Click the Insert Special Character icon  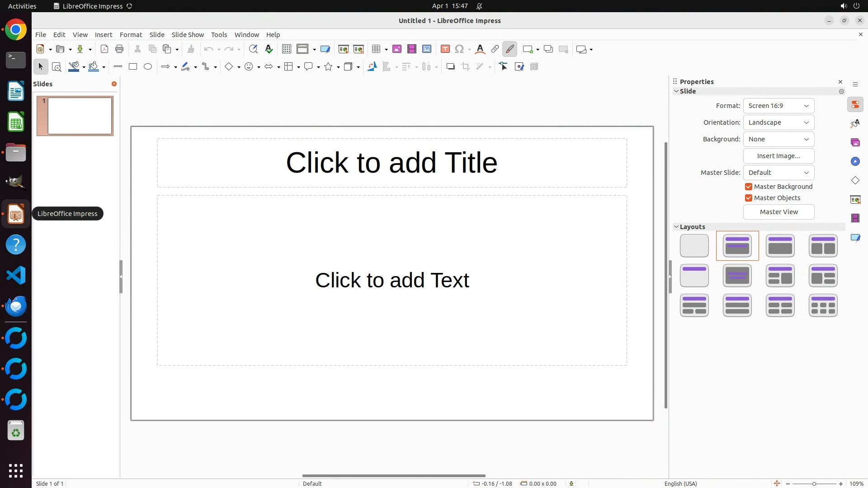(x=459, y=49)
